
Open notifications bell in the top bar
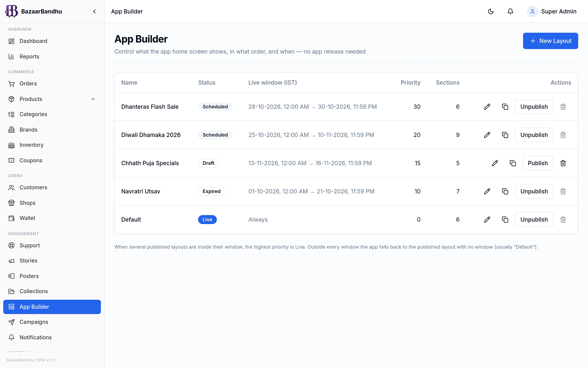tap(510, 11)
